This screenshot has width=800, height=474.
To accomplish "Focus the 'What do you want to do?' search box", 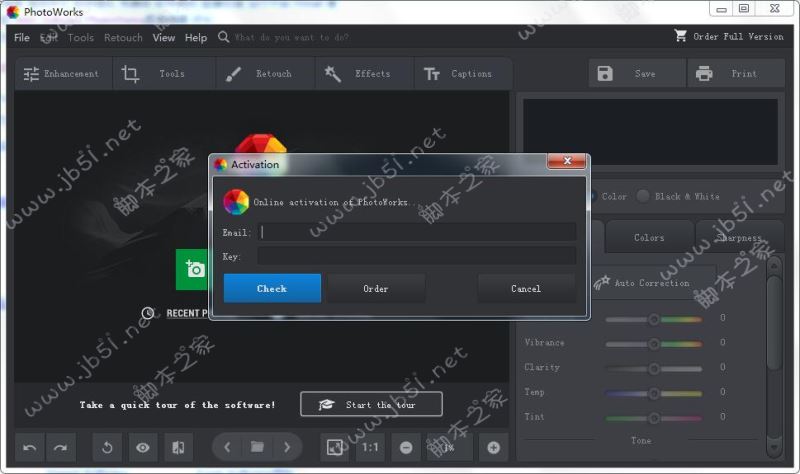I will pos(292,37).
